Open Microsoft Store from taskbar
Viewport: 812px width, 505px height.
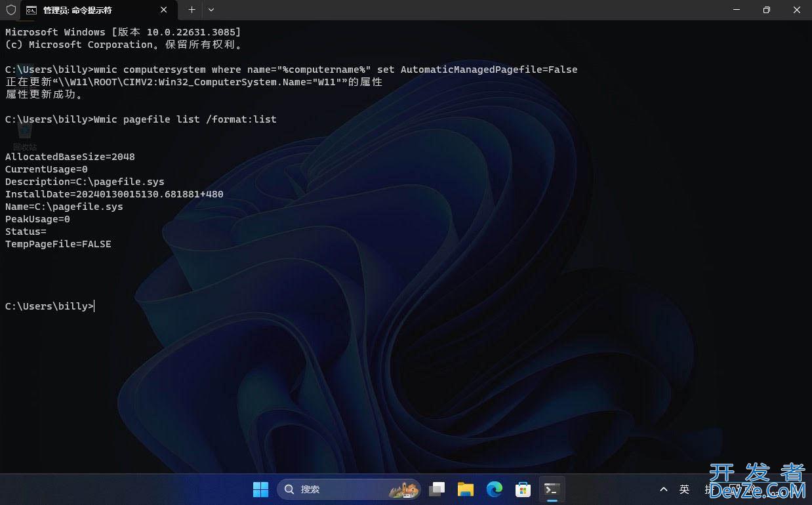point(523,489)
